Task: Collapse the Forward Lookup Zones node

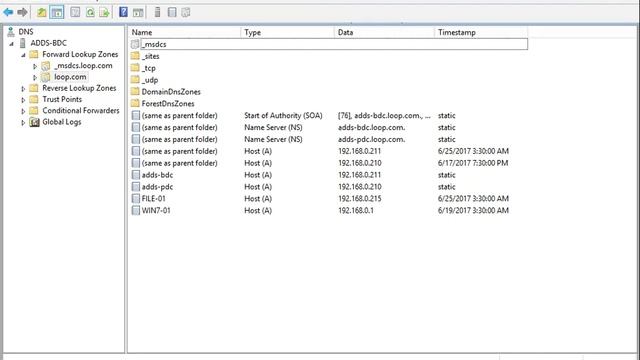Action: tap(23, 55)
